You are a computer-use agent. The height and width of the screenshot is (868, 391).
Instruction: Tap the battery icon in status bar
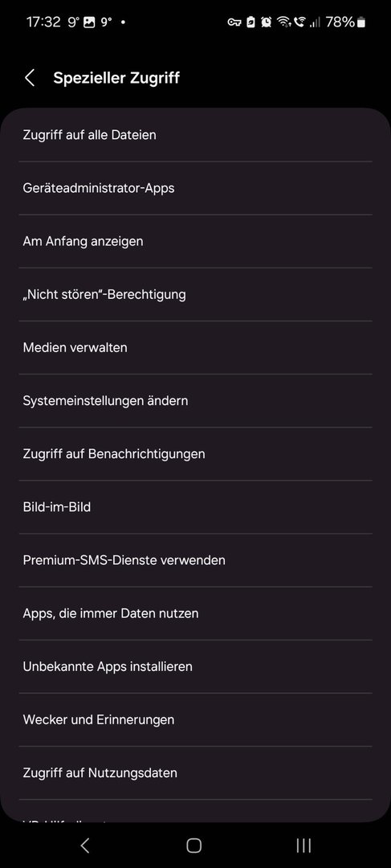(361, 23)
